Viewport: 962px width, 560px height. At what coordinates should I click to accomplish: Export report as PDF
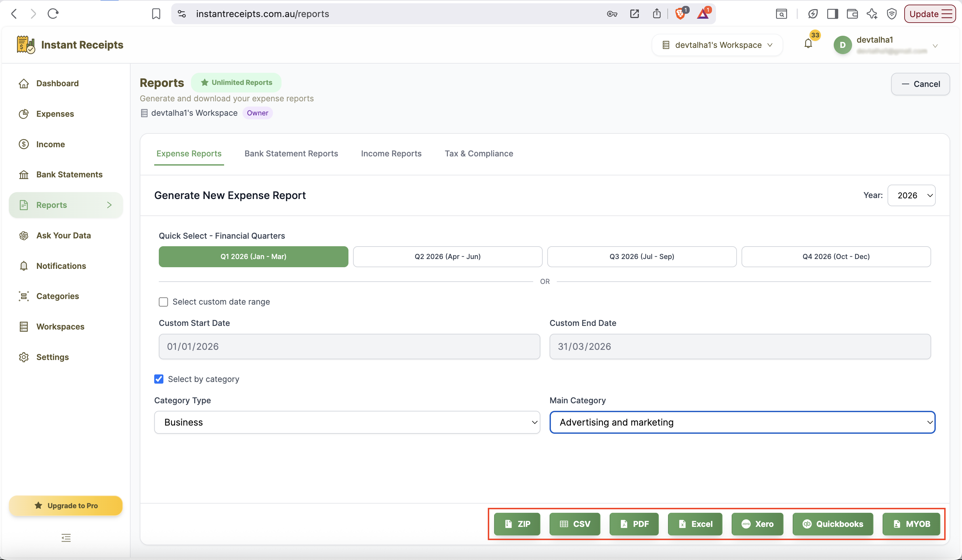click(x=634, y=524)
